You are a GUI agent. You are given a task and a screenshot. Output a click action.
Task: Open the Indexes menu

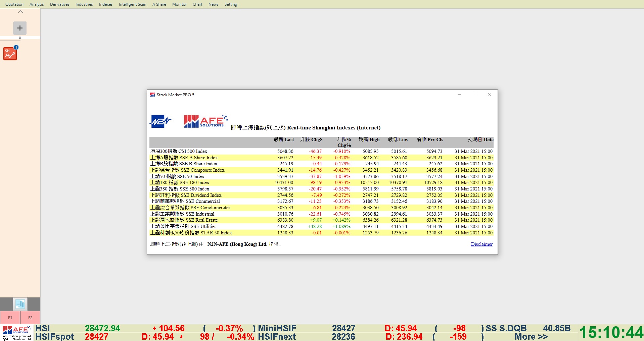pyautogui.click(x=106, y=4)
